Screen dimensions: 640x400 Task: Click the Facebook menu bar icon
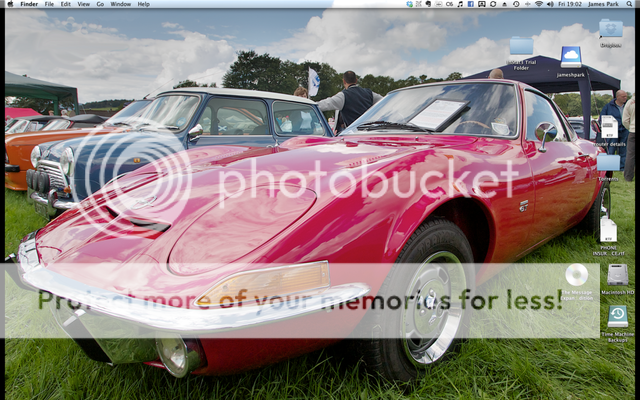pyautogui.click(x=471, y=4)
